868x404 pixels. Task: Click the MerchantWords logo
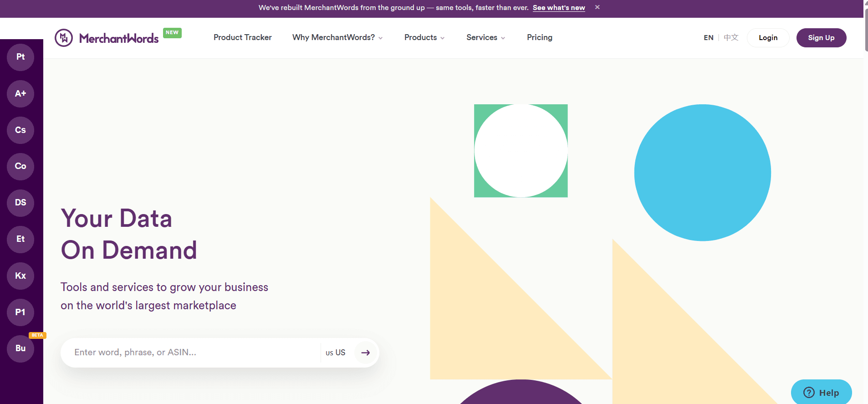pyautogui.click(x=107, y=38)
